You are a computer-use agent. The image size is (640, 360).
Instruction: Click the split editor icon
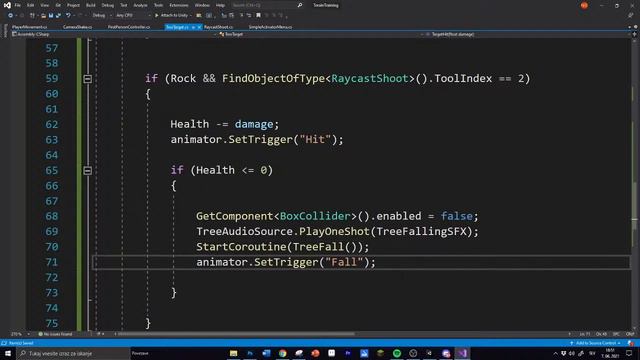634,34
